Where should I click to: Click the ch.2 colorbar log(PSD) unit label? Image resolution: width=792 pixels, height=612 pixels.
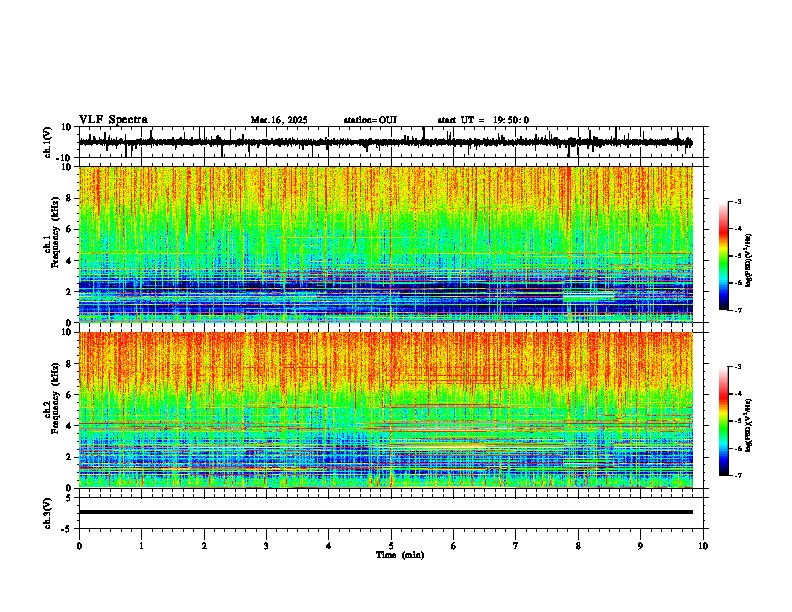pos(749,426)
